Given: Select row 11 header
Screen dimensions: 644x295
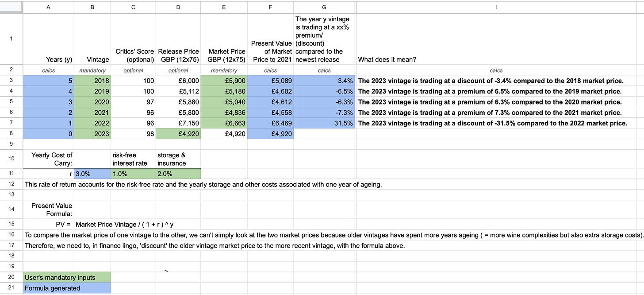Looking at the screenshot, I should [x=11, y=174].
